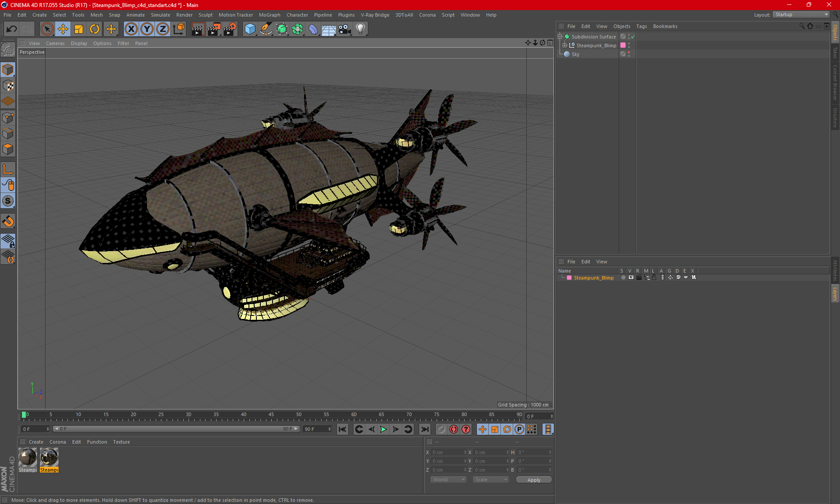This screenshot has width=840, height=504.
Task: Collapse Subdivision Surface tree item
Action: [x=560, y=37]
